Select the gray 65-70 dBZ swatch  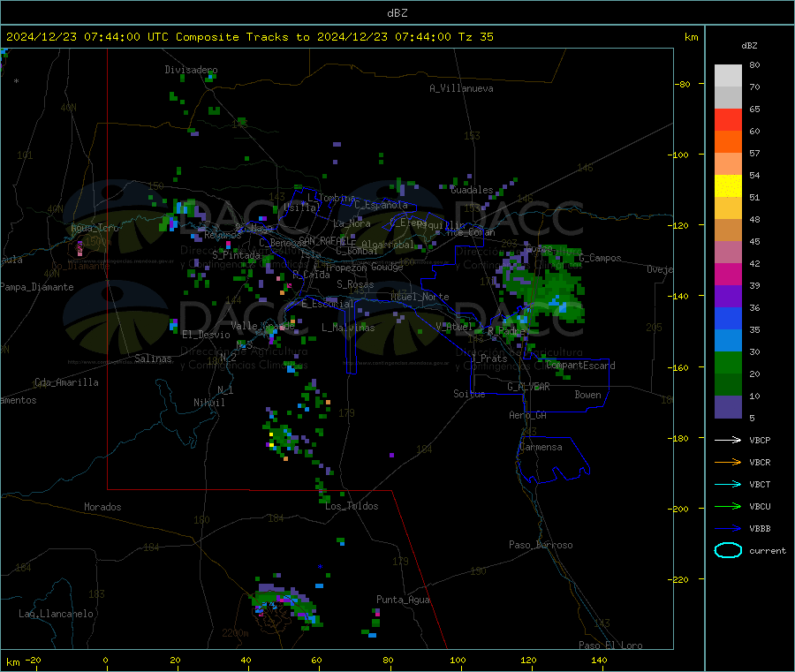[x=728, y=98]
